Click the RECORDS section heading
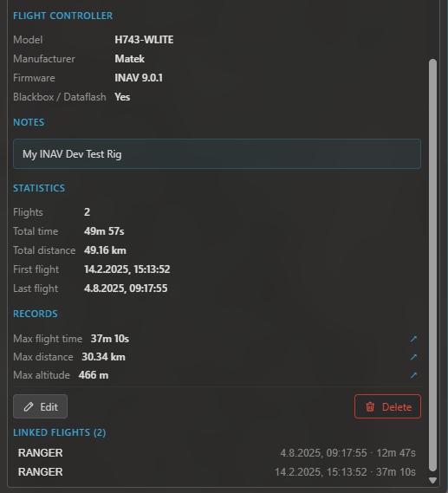Viewport: 448px width, 493px height. (x=36, y=314)
